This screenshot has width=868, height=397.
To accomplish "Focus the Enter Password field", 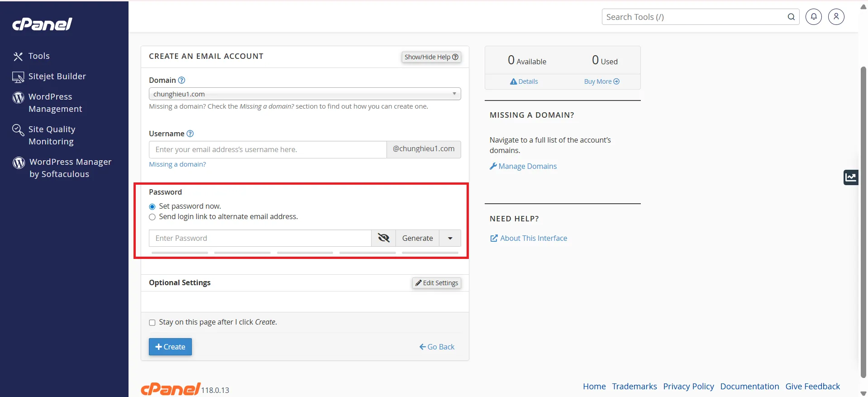I will (x=260, y=238).
